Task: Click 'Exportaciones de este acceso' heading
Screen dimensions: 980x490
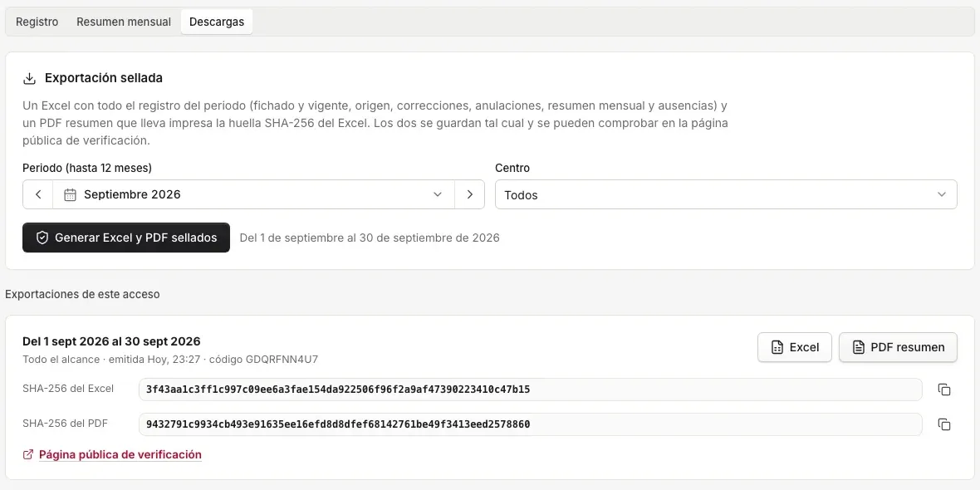Action: pyautogui.click(x=82, y=294)
